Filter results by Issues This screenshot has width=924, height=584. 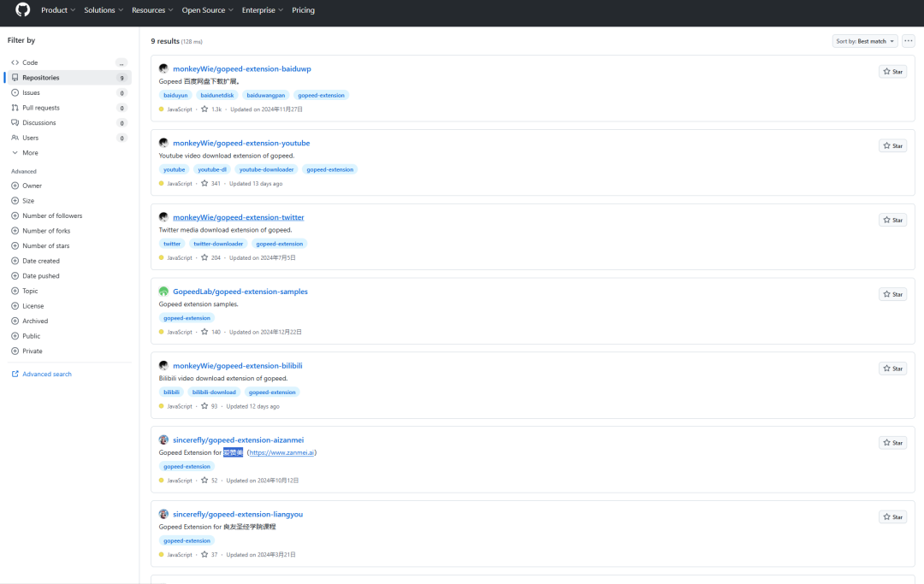(x=68, y=92)
